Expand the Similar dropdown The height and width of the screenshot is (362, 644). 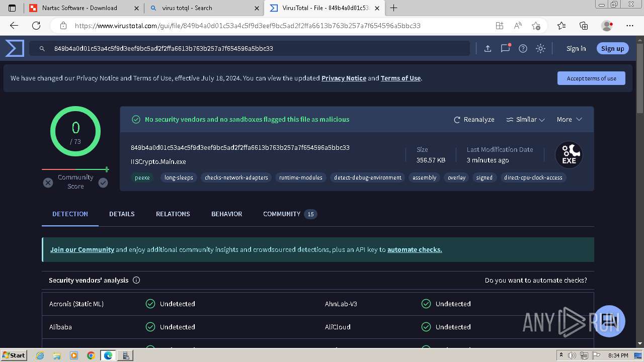click(x=525, y=120)
